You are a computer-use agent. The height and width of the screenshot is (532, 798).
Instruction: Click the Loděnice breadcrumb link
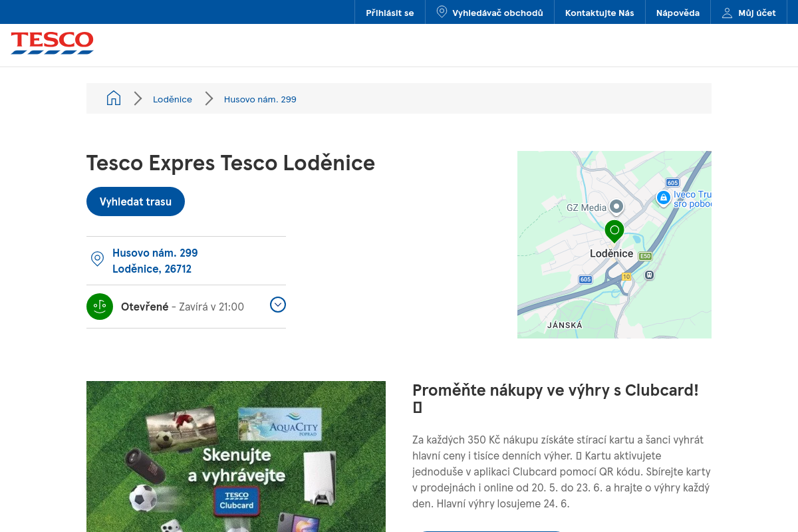(172, 99)
